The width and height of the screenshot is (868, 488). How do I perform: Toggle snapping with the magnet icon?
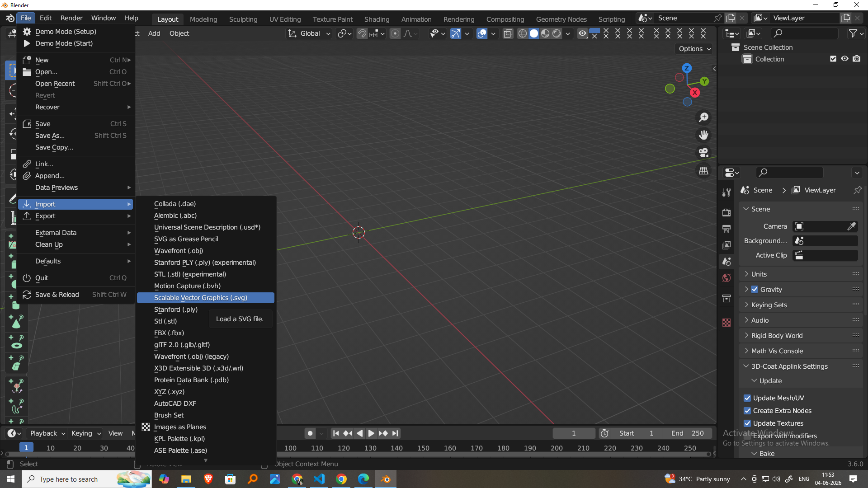click(x=362, y=33)
